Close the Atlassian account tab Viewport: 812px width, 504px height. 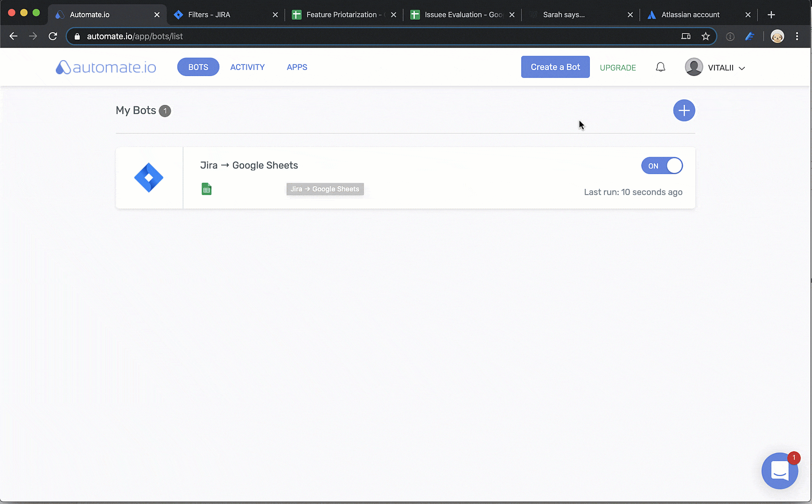(x=748, y=15)
